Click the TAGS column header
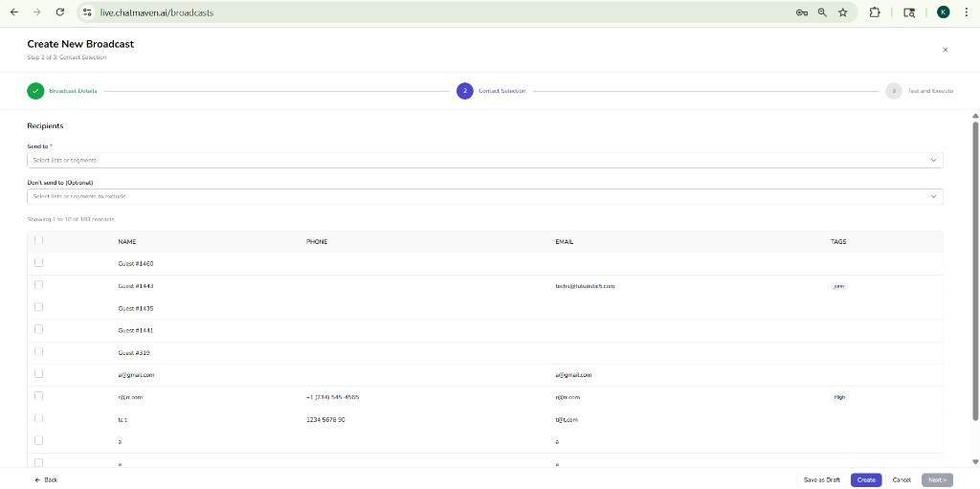Screen dimensions: 980x489 [x=838, y=241]
